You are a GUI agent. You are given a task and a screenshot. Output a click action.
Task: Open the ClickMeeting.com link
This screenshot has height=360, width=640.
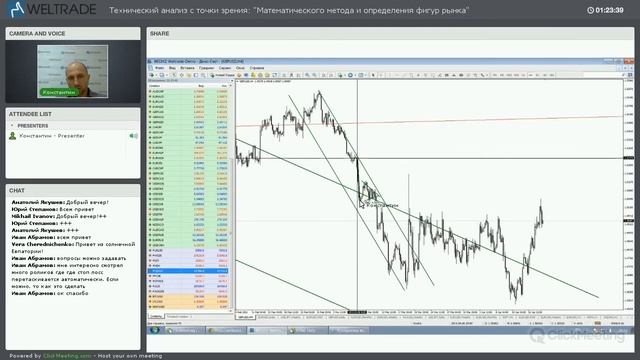point(67,356)
